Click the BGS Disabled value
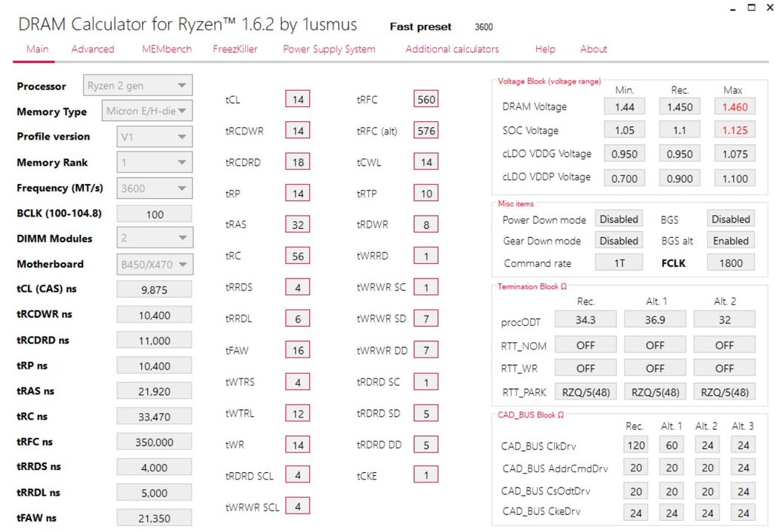This screenshot has height=532, width=778. tap(731, 219)
